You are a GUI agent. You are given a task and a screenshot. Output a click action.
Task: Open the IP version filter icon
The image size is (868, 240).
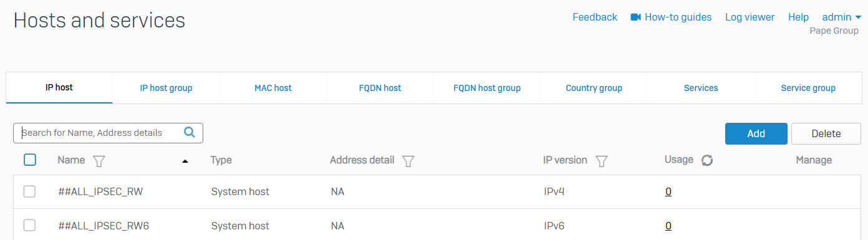[x=602, y=161]
